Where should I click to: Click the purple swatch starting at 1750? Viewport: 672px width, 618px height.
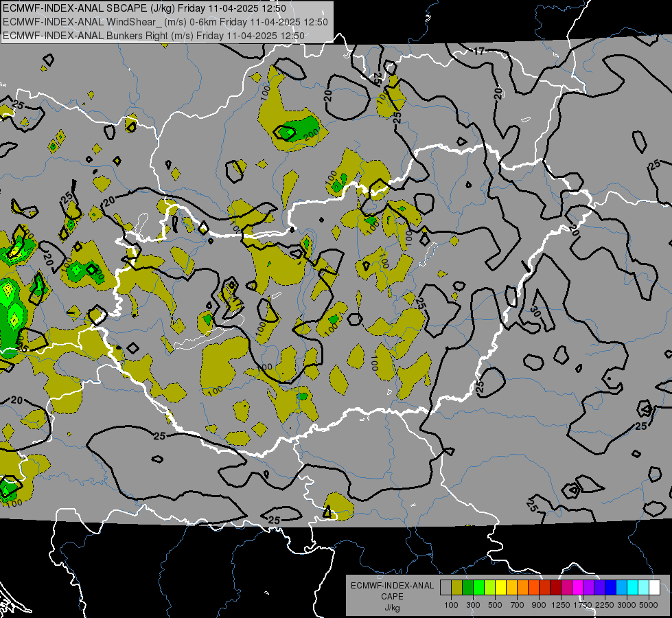tap(588, 588)
